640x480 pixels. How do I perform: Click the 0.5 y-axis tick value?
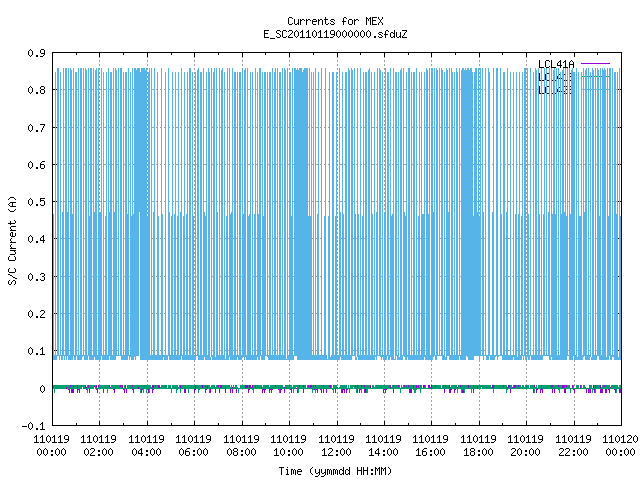coord(36,202)
